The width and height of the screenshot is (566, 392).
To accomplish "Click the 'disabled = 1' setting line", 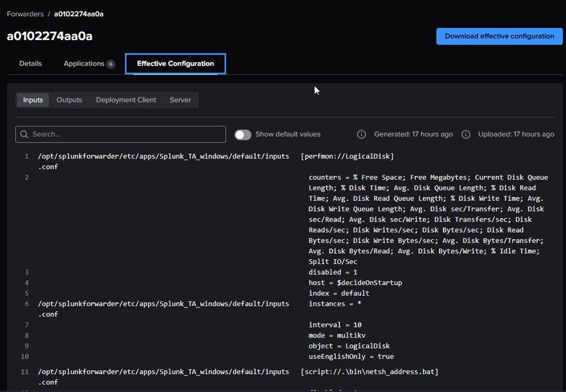I will coord(333,272).
